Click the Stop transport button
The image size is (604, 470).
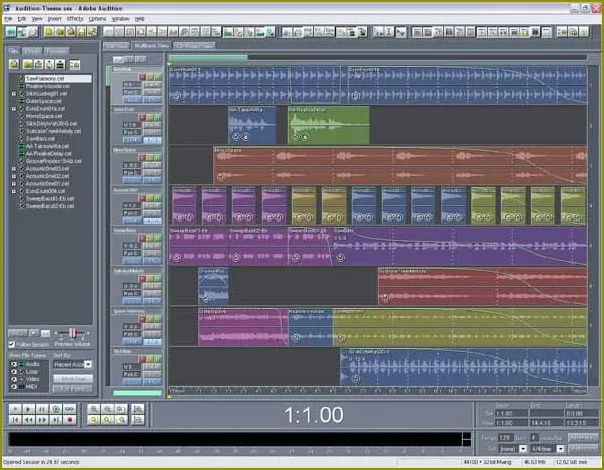[x=15, y=409]
